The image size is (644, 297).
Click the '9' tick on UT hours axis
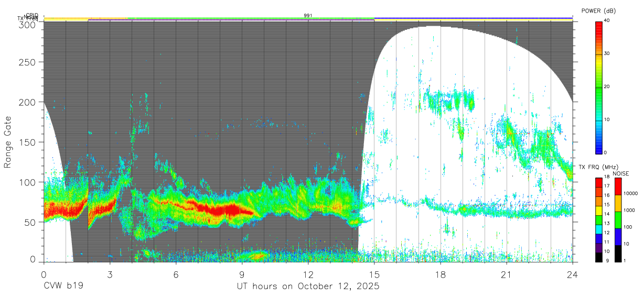[x=242, y=274]
